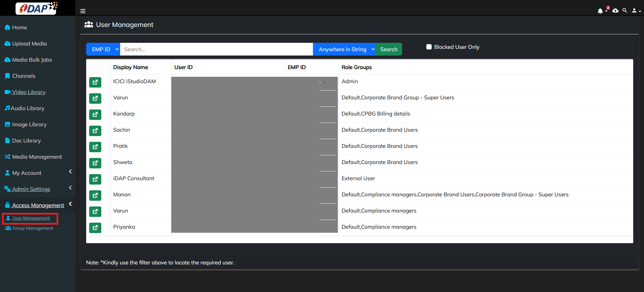644x292 pixels.
Task: Open the EMP ID filter dropdown
Action: [103, 49]
